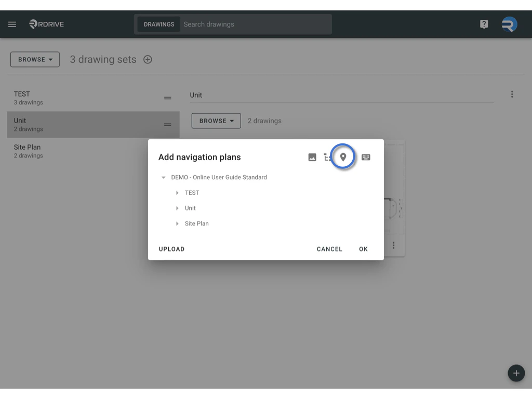
Task: Select the location pin navigation icon
Action: (x=343, y=157)
